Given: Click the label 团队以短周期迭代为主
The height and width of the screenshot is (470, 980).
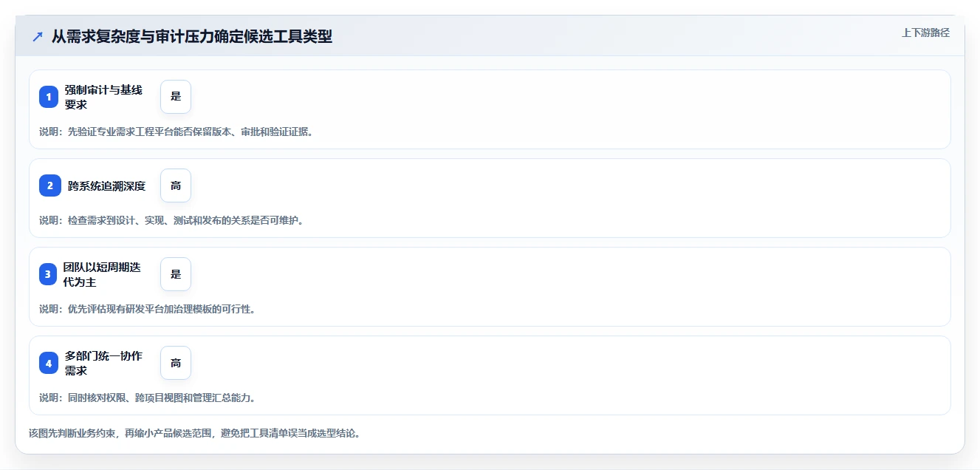Looking at the screenshot, I should (x=102, y=274).
